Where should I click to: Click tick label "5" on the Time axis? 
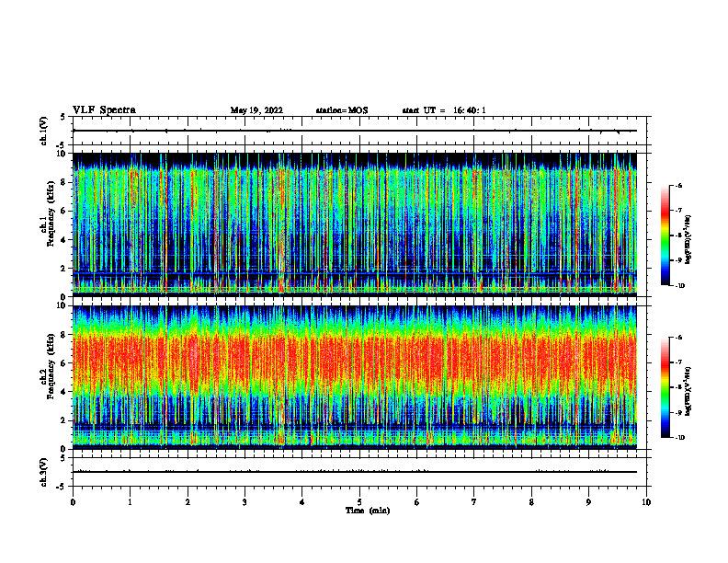pyautogui.click(x=359, y=502)
